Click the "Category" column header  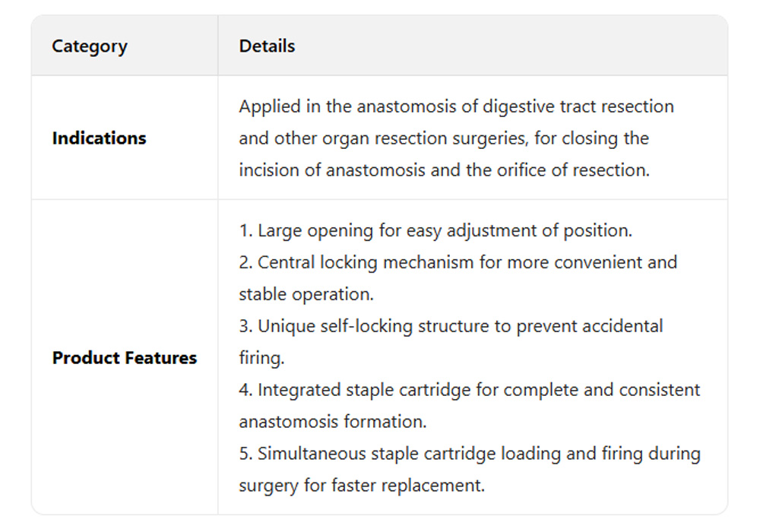point(90,46)
